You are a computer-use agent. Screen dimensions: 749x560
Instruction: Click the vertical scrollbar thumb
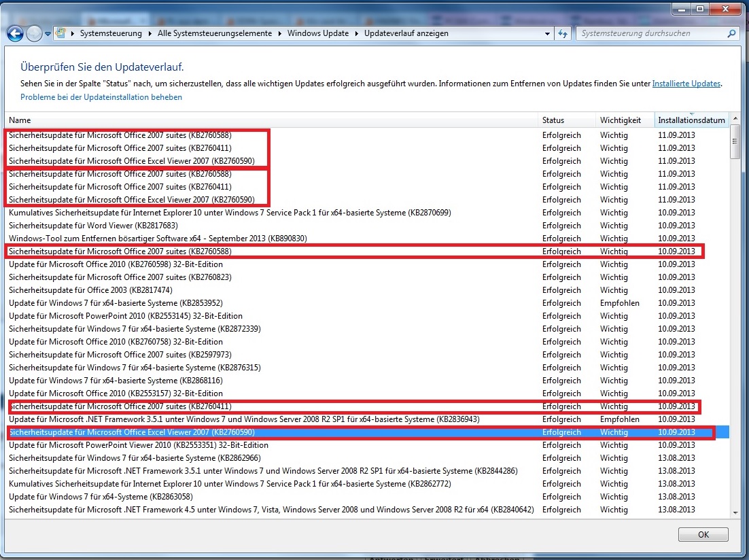pos(735,143)
